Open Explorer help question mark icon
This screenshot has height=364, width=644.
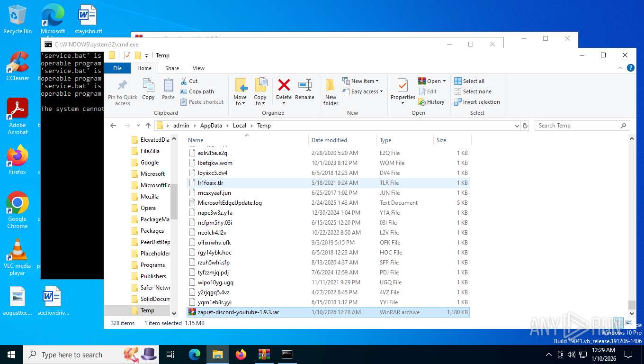[630, 68]
